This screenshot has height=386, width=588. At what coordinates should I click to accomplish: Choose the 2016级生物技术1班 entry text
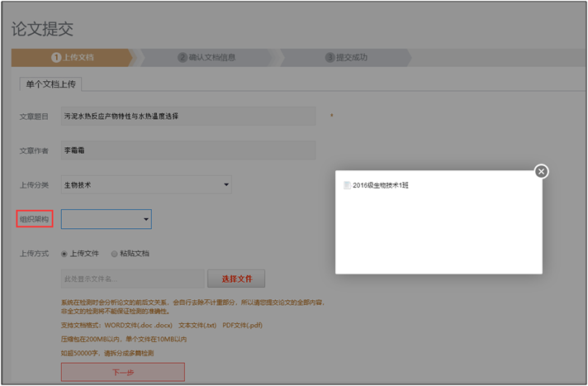[x=381, y=185]
